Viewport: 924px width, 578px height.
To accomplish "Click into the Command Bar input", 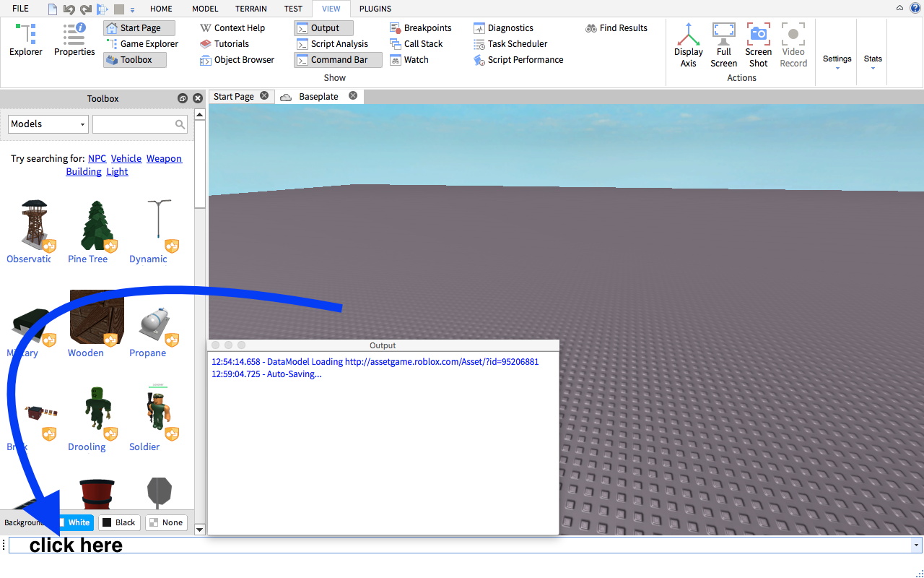I will [460, 545].
